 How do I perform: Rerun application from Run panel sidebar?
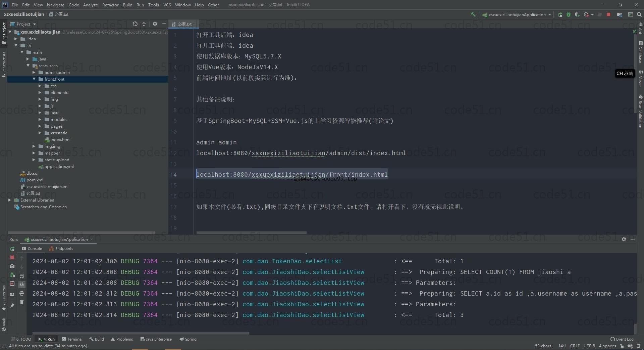coord(12,249)
